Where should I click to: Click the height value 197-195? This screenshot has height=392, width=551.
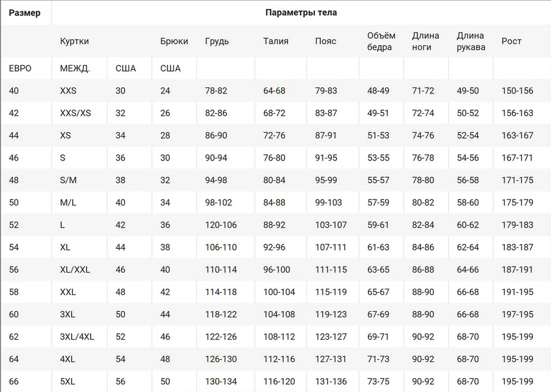click(x=517, y=314)
